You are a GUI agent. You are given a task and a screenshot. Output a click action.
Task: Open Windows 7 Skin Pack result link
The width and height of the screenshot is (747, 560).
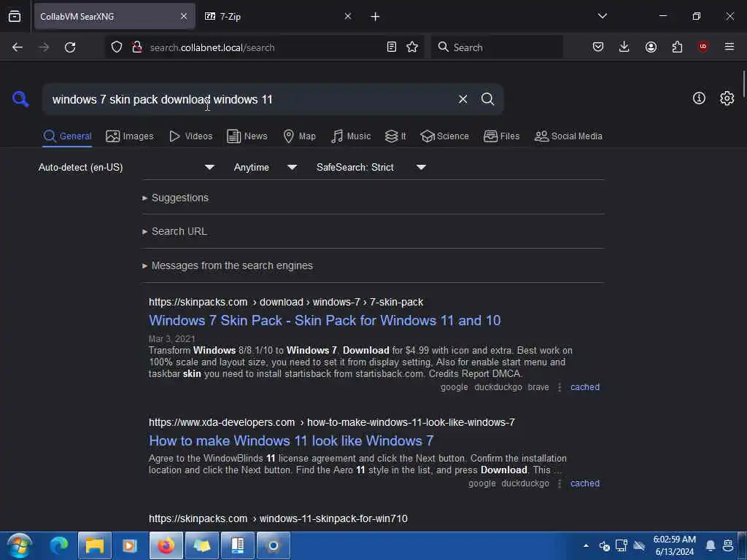(x=325, y=321)
